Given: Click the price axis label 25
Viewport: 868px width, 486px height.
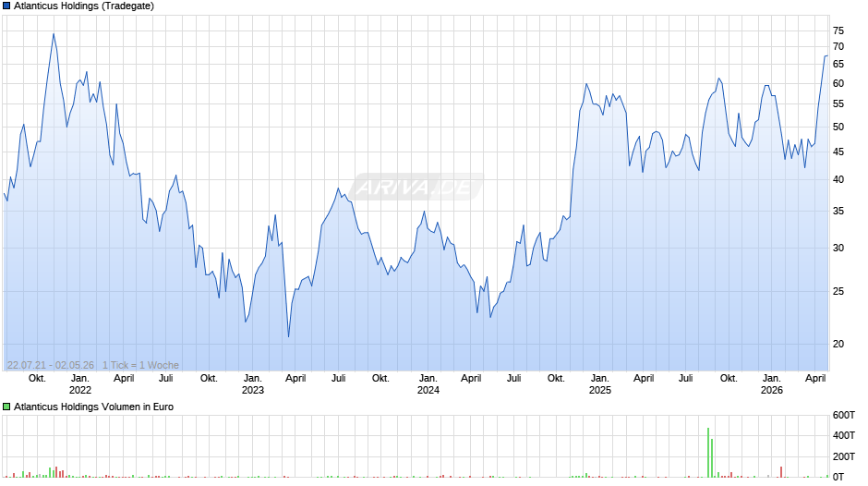Looking at the screenshot, I should click(x=838, y=291).
